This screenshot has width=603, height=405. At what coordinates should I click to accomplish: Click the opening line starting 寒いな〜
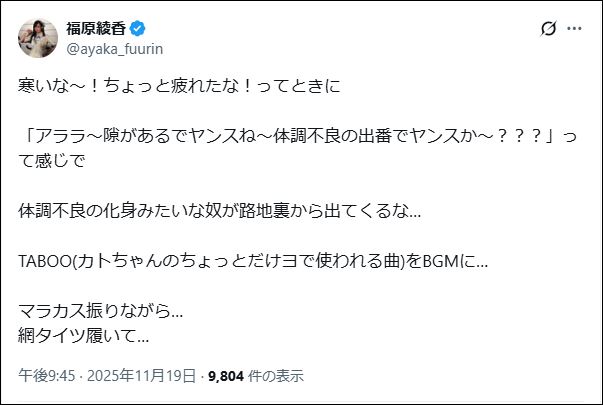[x=180, y=86]
